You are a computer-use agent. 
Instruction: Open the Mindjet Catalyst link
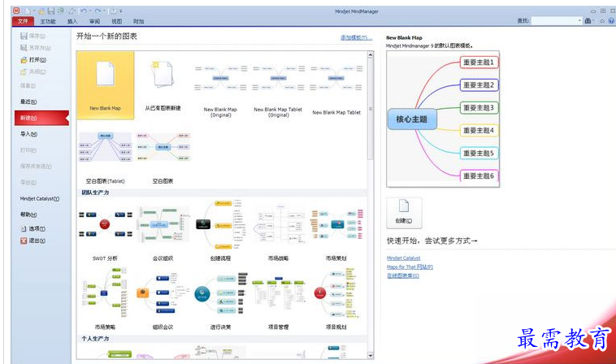click(403, 258)
